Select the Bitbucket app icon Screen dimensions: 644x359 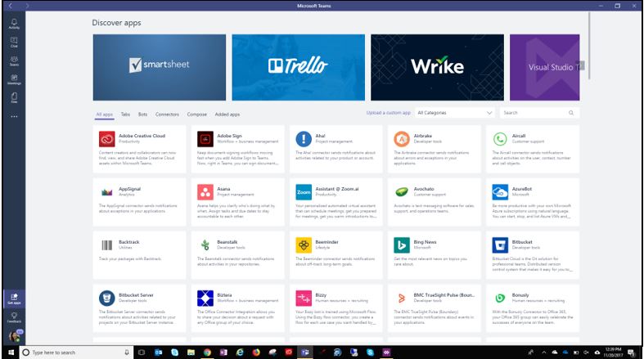[500, 245]
